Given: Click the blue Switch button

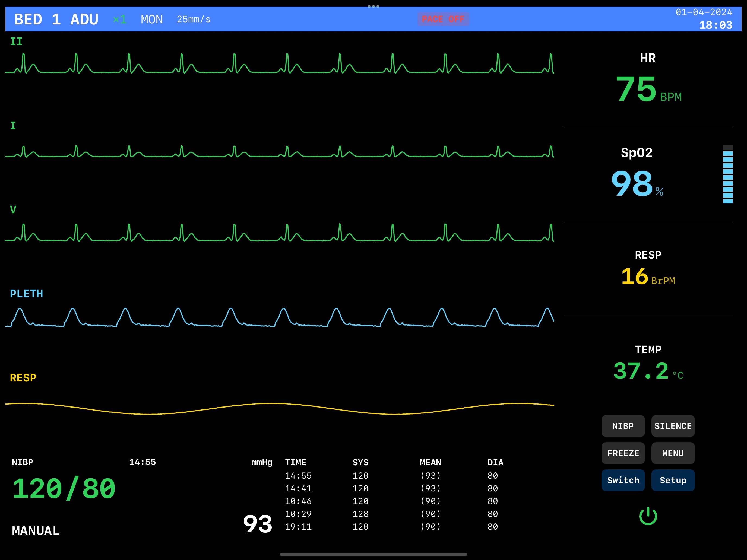Looking at the screenshot, I should point(623,480).
